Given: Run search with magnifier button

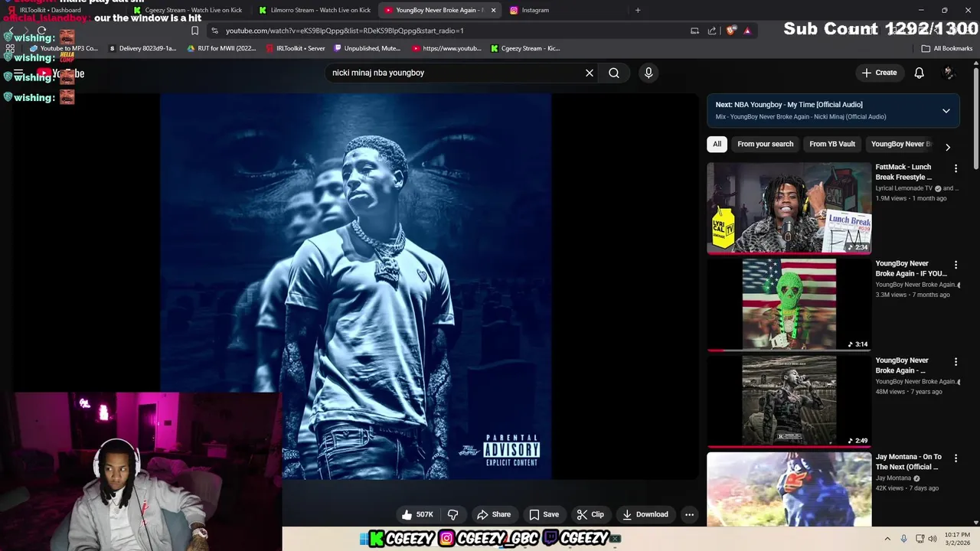Looking at the screenshot, I should (614, 73).
